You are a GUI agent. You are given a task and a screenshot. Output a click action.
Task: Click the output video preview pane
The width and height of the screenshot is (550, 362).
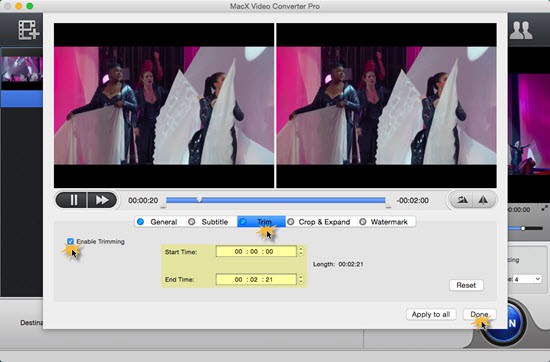point(387,106)
